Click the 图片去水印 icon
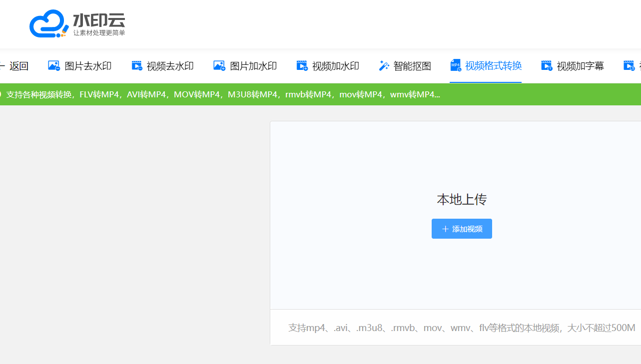This screenshot has height=364, width=641. coord(54,65)
